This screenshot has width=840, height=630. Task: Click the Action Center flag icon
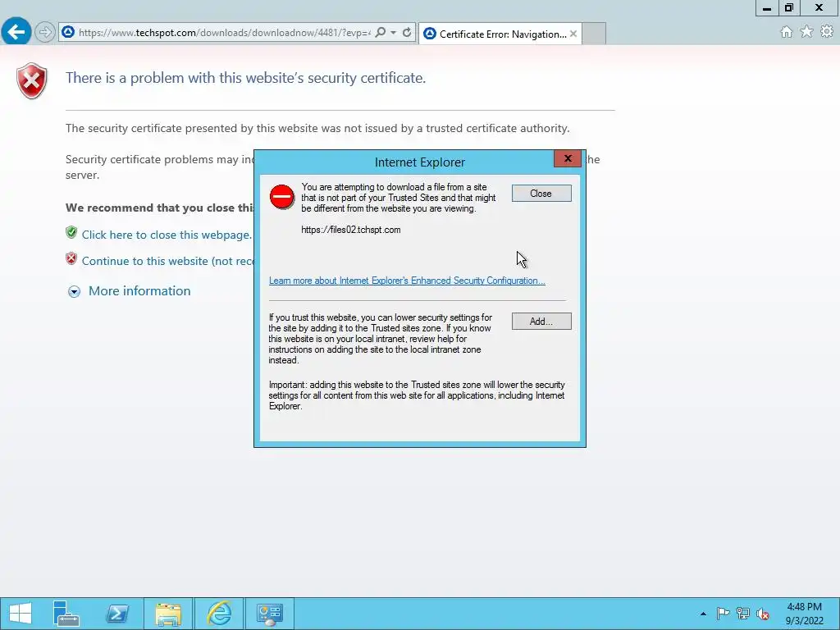(722, 614)
